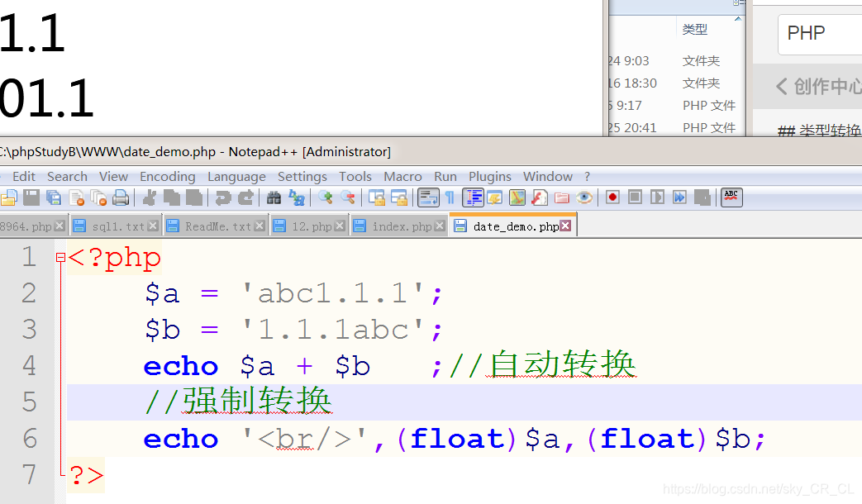Toggle the ABC spell check button
Viewport: 862px width, 504px height.
pyautogui.click(x=731, y=197)
